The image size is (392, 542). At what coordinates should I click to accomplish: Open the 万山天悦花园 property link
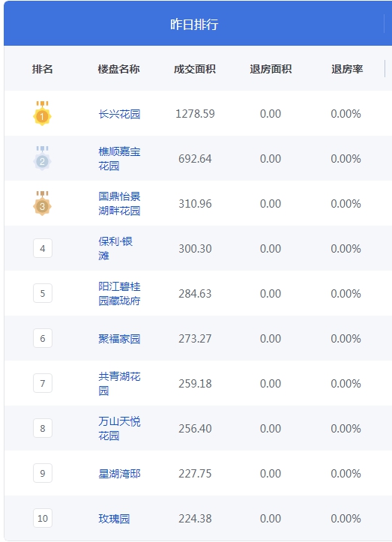click(119, 428)
